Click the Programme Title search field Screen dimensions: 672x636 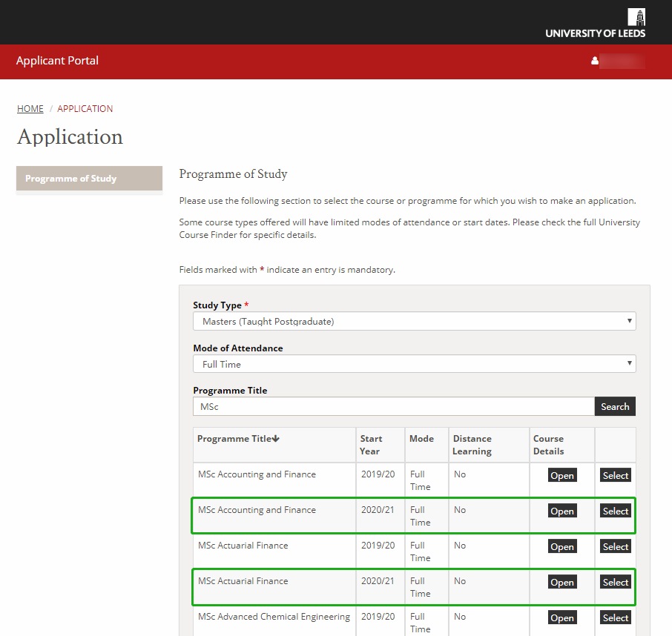coord(393,406)
